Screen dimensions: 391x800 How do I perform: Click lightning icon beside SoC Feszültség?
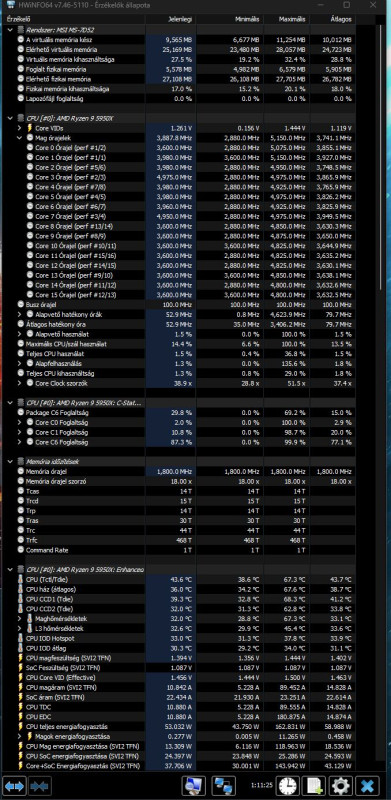click(20, 668)
